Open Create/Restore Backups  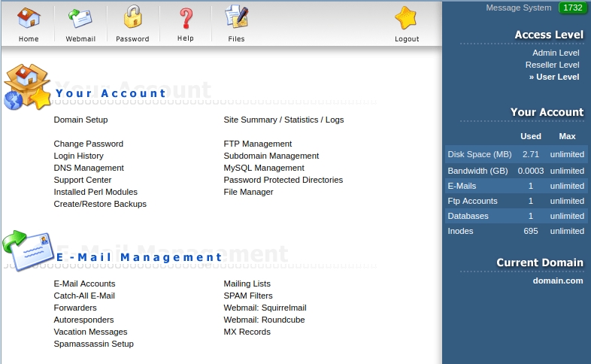(x=100, y=204)
